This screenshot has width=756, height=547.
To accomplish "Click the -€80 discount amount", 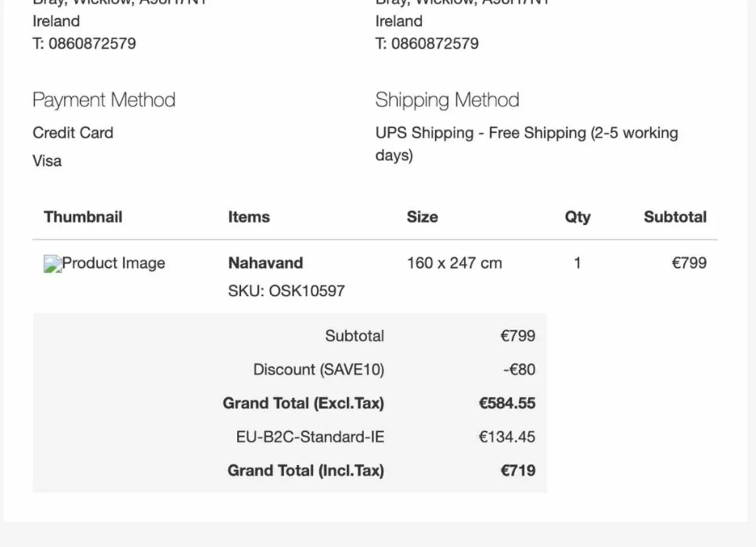I will (519, 369).
